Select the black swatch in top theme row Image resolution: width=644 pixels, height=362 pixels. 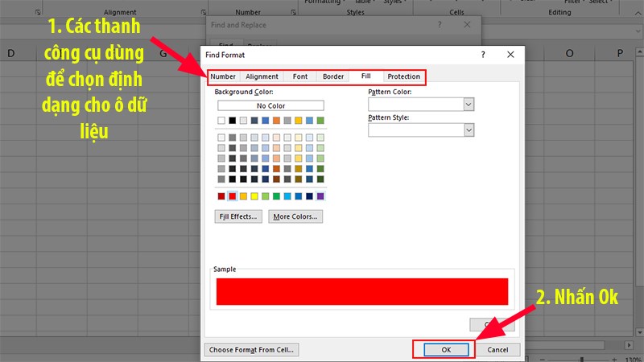tap(233, 121)
